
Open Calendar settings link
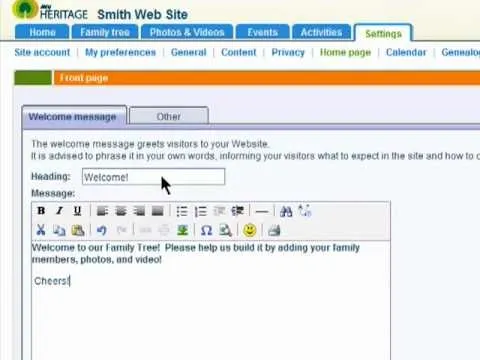[406, 52]
